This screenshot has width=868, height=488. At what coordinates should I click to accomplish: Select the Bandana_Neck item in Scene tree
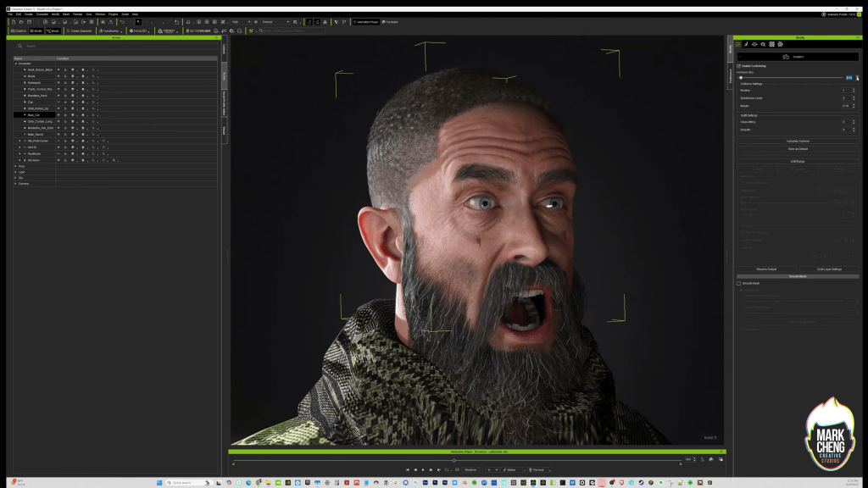[37, 96]
